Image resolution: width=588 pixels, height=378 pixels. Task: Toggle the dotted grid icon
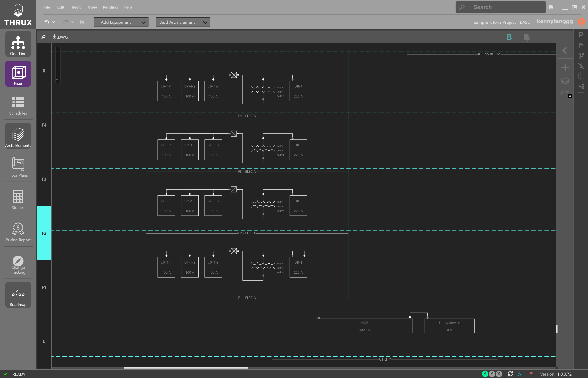[581, 76]
